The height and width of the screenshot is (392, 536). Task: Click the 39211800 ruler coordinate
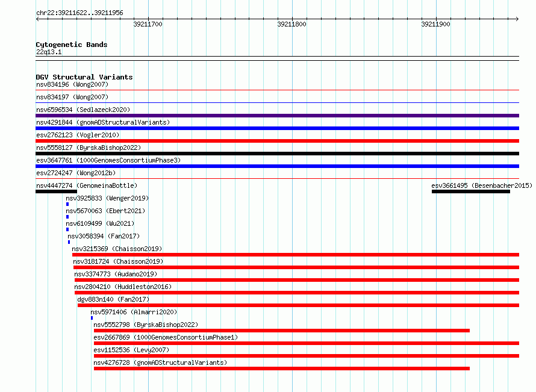[x=291, y=24]
